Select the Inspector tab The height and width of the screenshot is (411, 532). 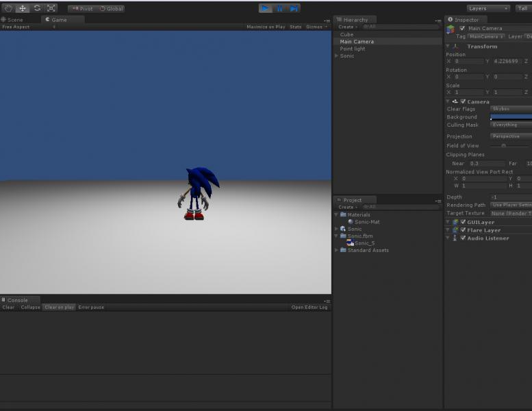(x=466, y=20)
